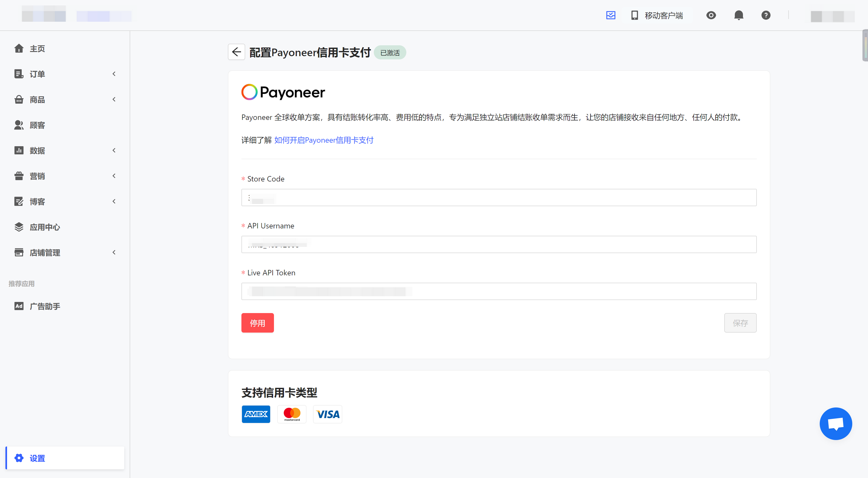The width and height of the screenshot is (868, 478).
Task: Expand the 店铺管理 submenu chevron
Action: coord(114,253)
